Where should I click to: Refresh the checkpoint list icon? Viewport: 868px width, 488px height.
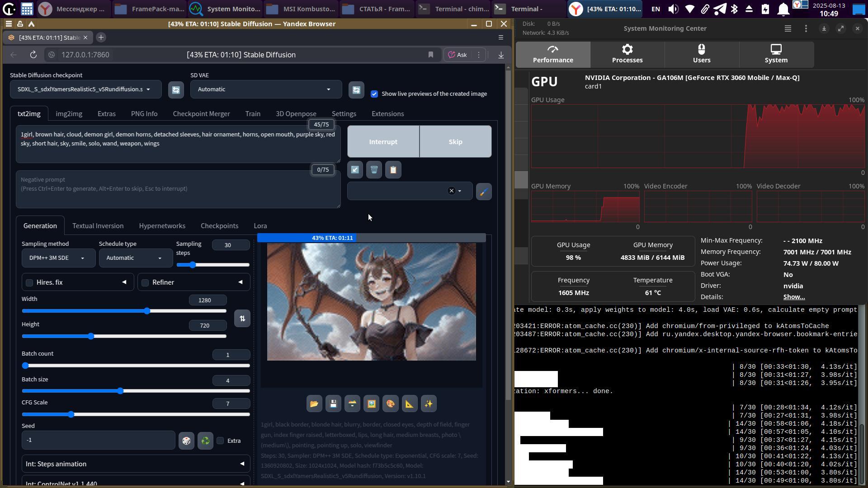pos(176,89)
